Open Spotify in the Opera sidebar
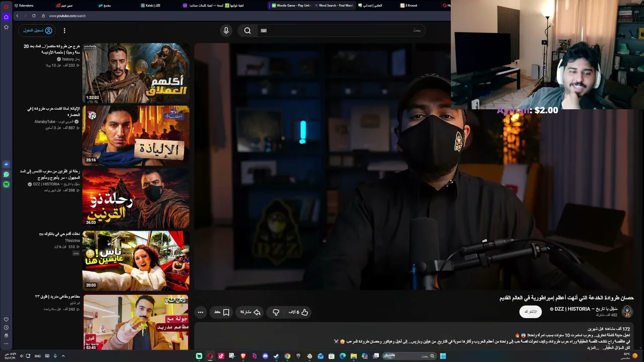 tap(6, 185)
